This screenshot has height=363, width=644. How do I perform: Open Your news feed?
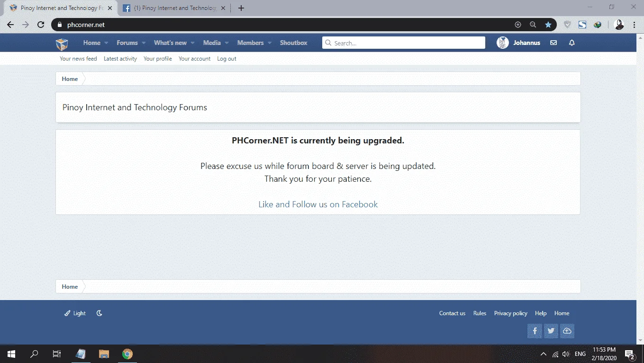point(78,59)
